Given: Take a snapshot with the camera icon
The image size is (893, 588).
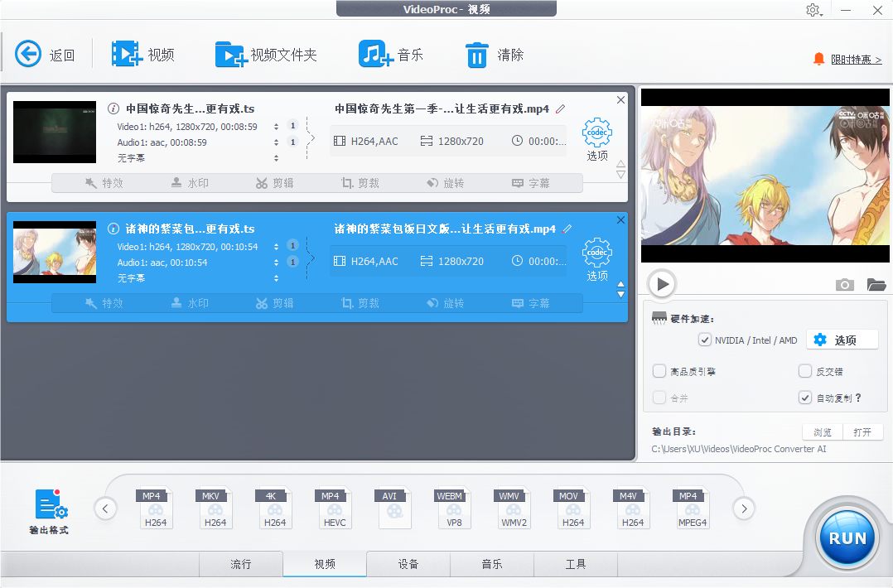Looking at the screenshot, I should coord(844,284).
